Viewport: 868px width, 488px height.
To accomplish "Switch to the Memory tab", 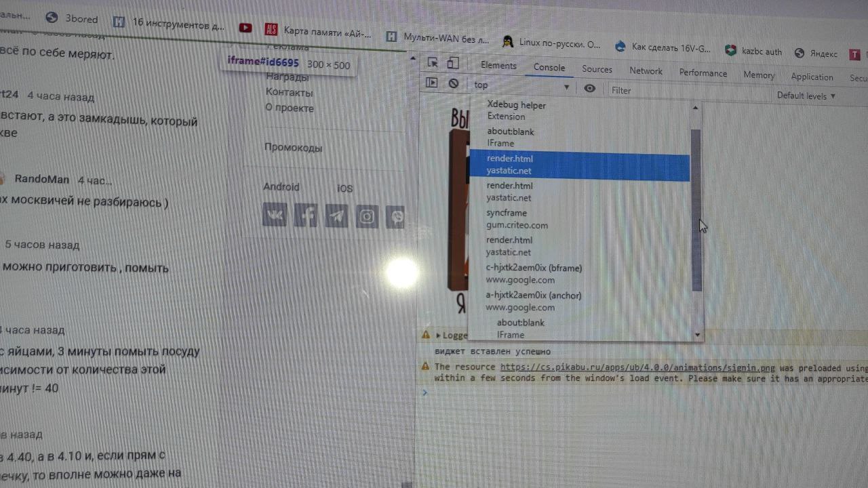I will point(759,75).
